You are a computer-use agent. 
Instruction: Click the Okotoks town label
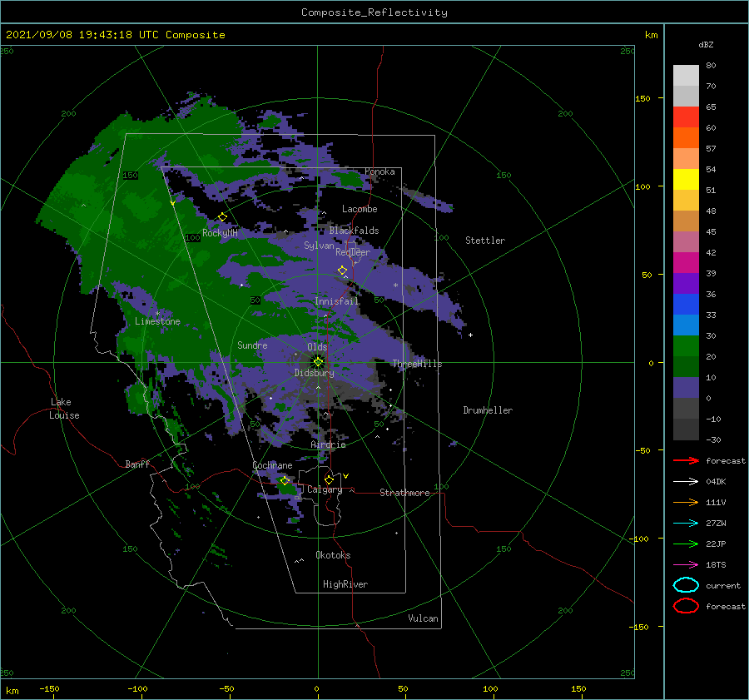(x=333, y=555)
